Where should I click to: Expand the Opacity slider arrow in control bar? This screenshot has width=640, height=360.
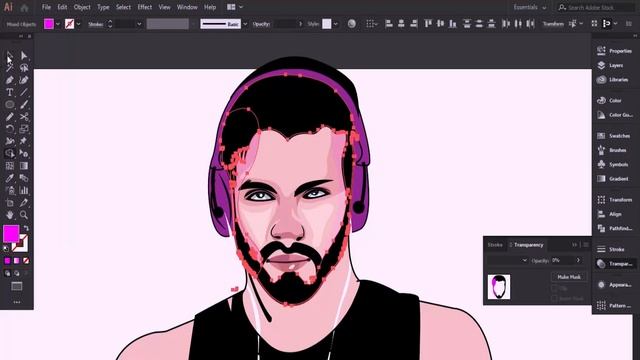[x=301, y=24]
